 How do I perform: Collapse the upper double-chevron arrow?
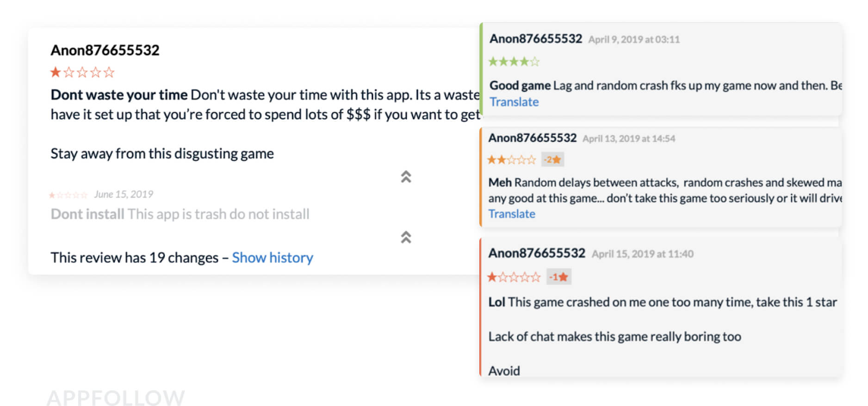pos(406,177)
